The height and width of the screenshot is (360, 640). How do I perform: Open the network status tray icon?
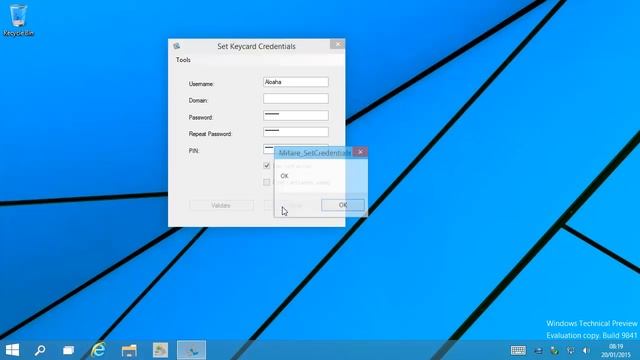(x=571, y=351)
